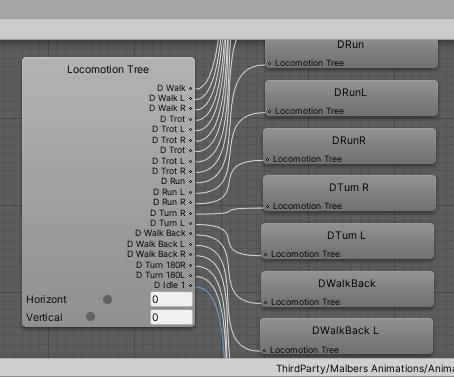The width and height of the screenshot is (454, 377).
Task: Click the input port on the DRun node
Action: (x=269, y=63)
